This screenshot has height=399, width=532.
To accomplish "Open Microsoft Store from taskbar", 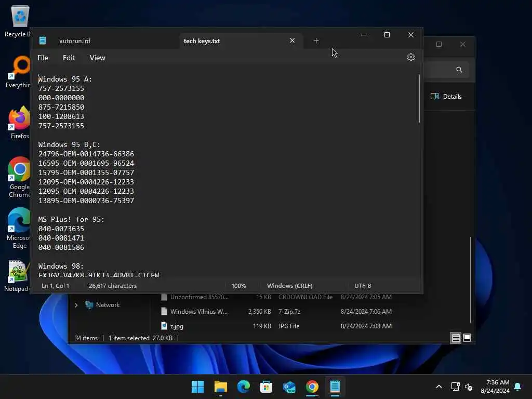I will (x=266, y=387).
